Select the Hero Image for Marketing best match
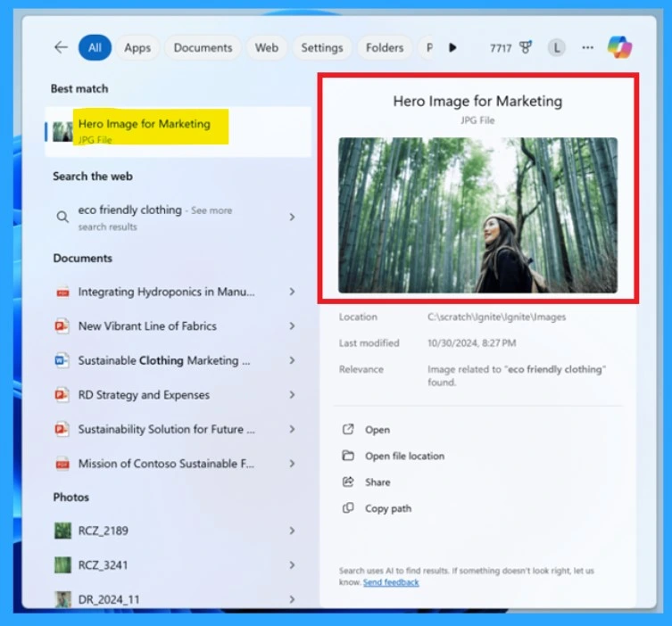Screen dimensions: 672x626 click(178, 132)
